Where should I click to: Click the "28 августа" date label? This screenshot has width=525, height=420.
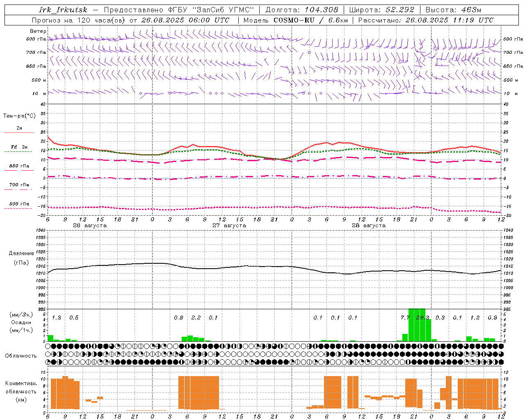coord(369,226)
